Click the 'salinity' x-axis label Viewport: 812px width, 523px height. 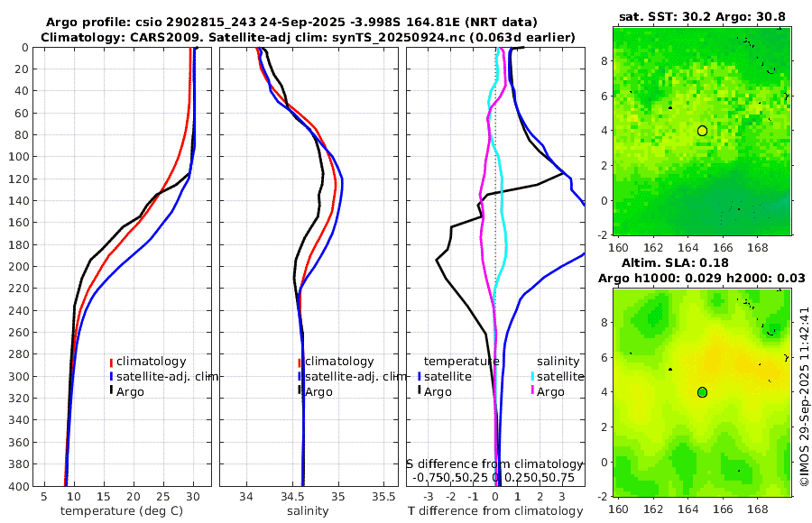pyautogui.click(x=308, y=511)
